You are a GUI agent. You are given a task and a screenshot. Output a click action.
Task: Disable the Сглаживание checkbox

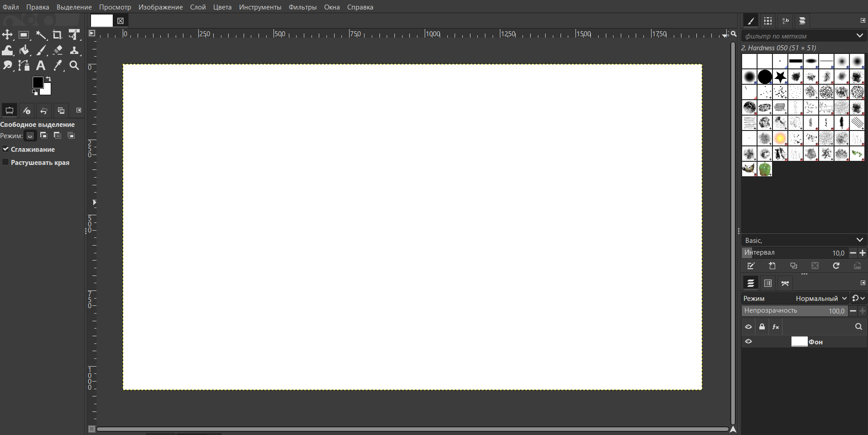click(6, 149)
